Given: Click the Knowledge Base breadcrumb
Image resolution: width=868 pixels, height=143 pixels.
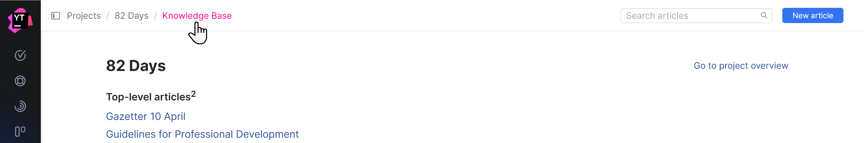Looking at the screenshot, I should [197, 16].
